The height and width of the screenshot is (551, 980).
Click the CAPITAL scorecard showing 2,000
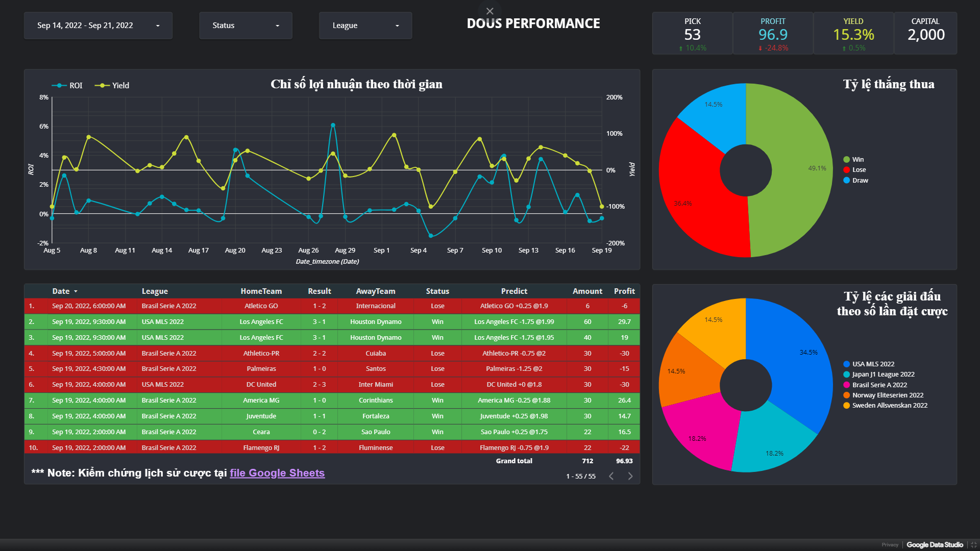point(925,34)
